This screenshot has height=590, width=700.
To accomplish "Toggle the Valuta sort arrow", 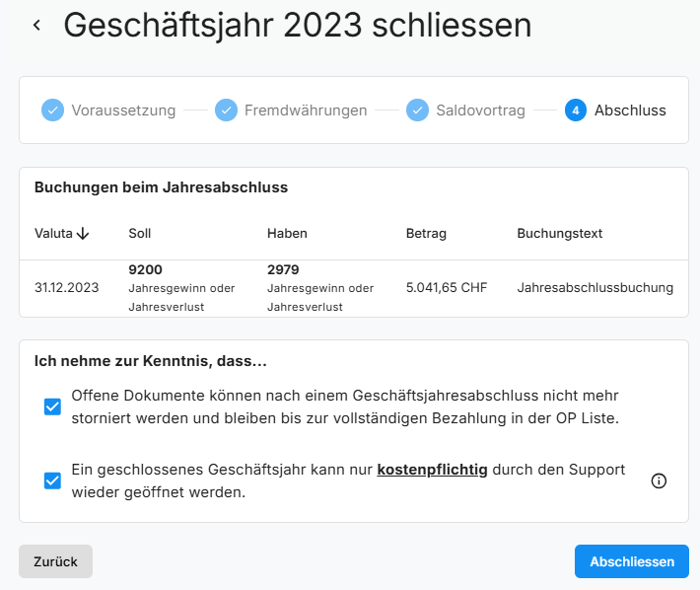I will [x=83, y=234].
